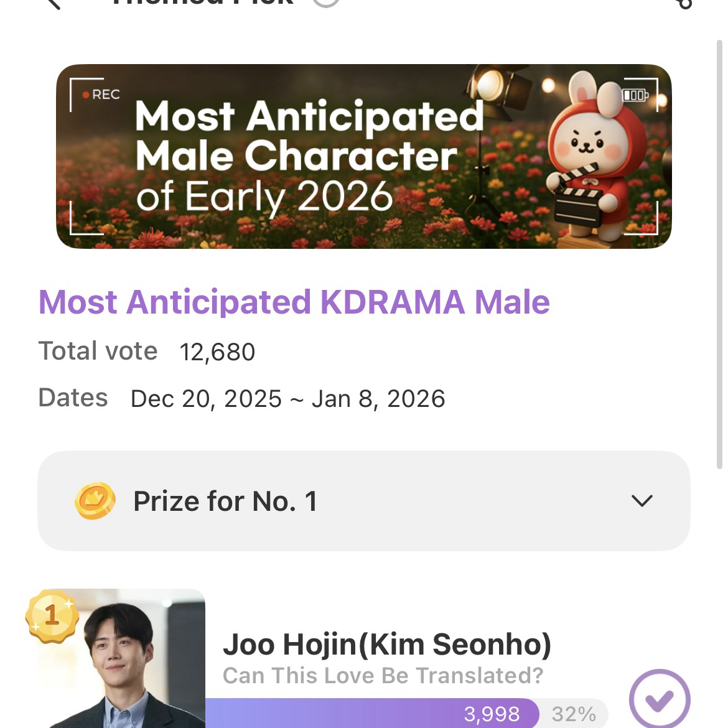The image size is (728, 728).
Task: Click the page scrollbar on the right edge
Action: pyautogui.click(x=719, y=249)
